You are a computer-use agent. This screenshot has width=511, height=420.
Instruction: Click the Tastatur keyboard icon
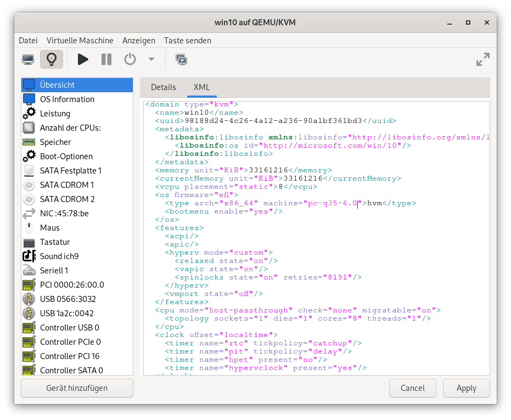[29, 243]
